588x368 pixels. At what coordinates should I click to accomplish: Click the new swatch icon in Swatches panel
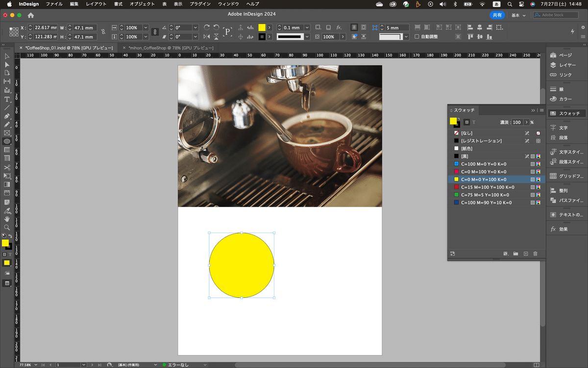click(526, 254)
